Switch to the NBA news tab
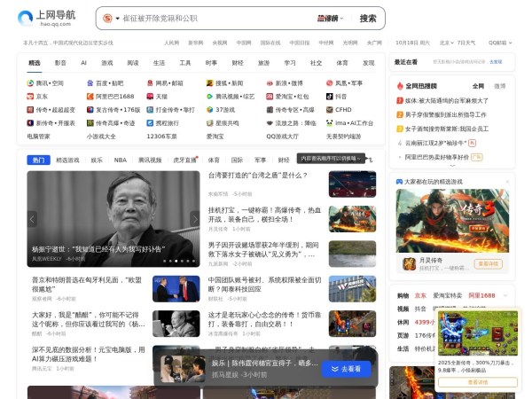 [x=120, y=160]
